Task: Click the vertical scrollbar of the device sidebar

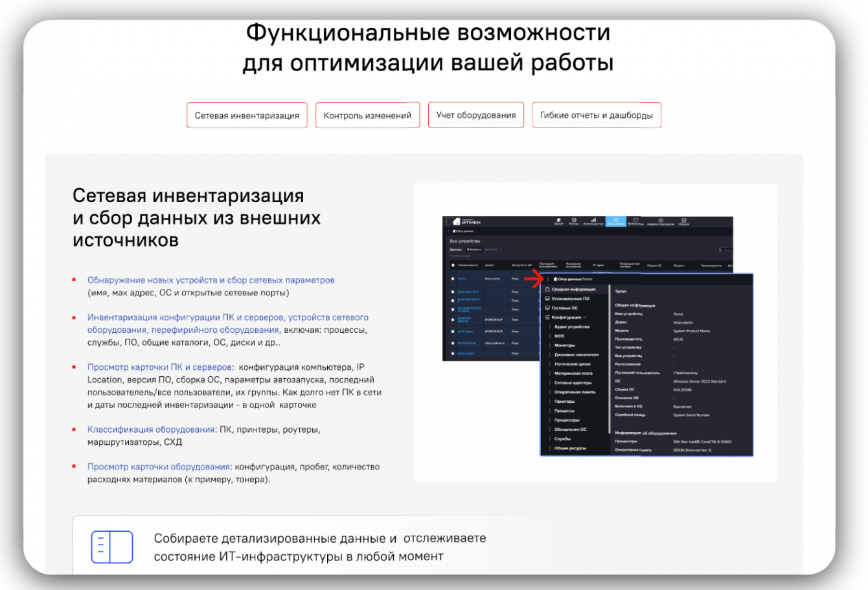Action: click(610, 359)
